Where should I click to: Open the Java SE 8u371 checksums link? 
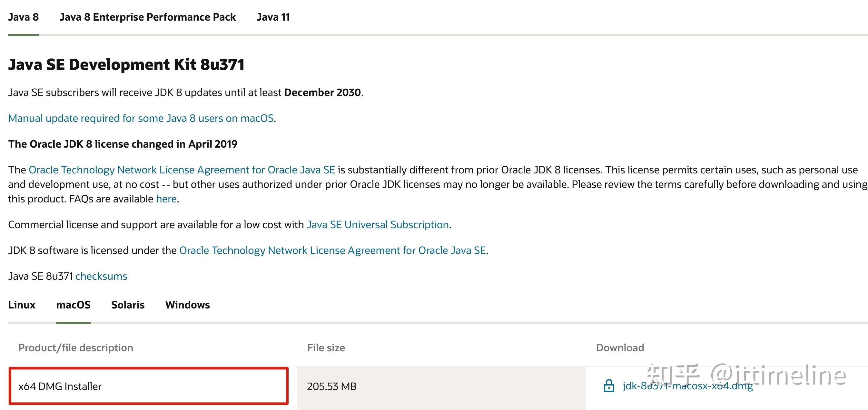pyautogui.click(x=101, y=276)
